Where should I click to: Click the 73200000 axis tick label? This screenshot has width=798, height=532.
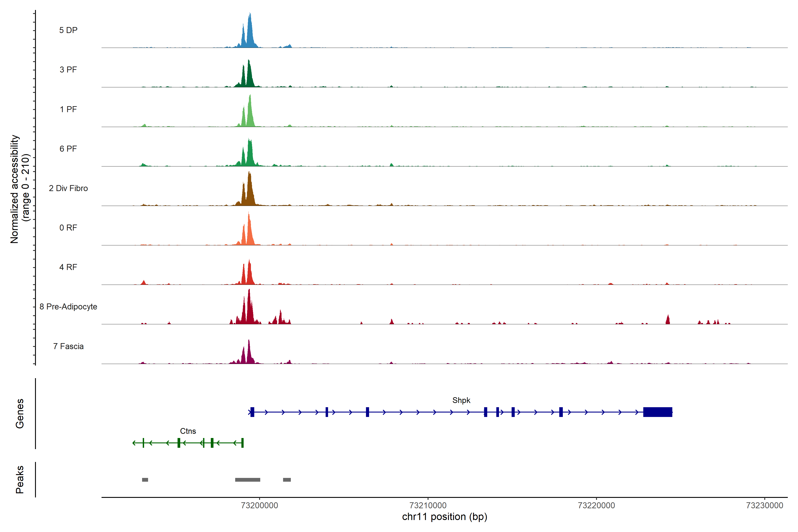pos(259,506)
